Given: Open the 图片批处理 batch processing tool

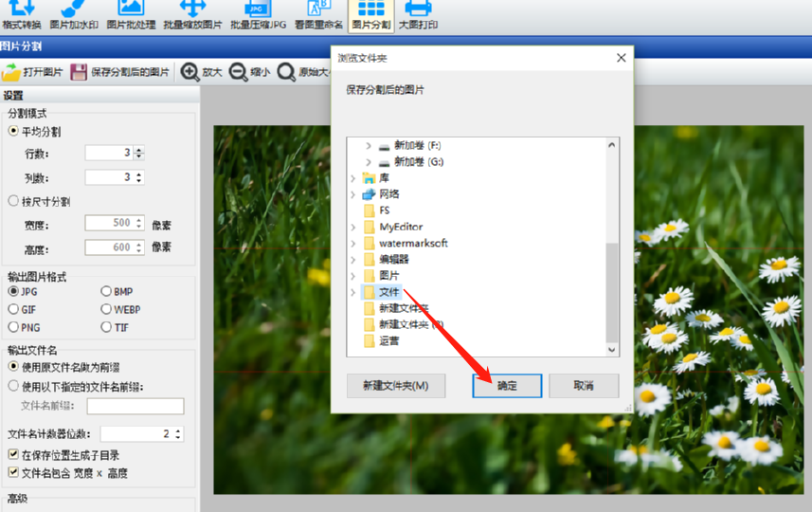Looking at the screenshot, I should point(131,15).
